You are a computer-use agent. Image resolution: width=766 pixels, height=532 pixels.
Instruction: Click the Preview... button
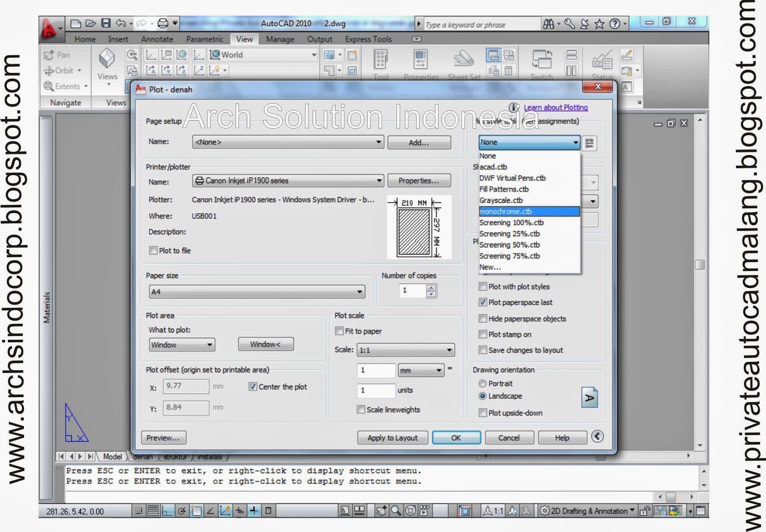point(163,438)
